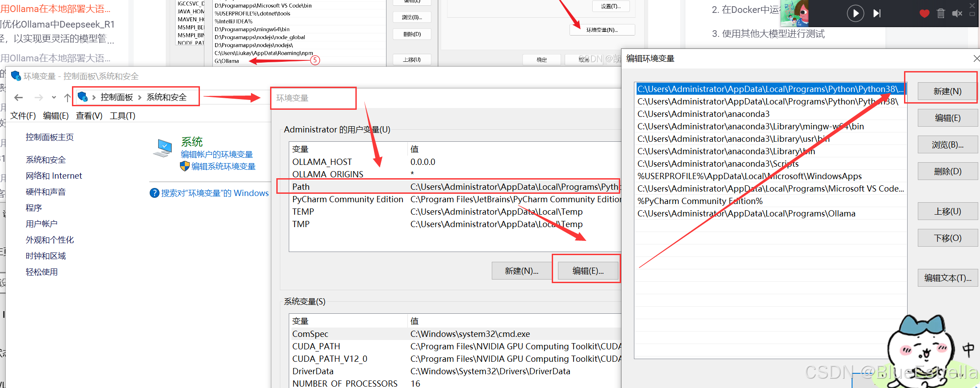Select the OLLAMA_ORIGINS user variable row

tap(454, 174)
